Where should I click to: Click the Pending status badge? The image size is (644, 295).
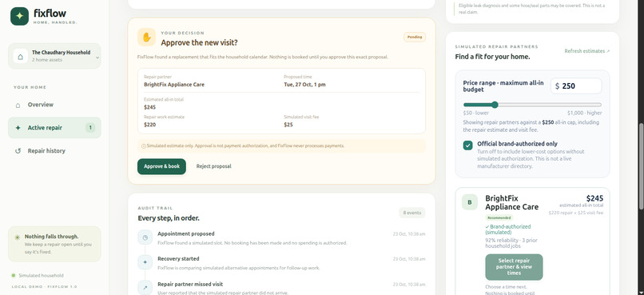click(x=415, y=37)
